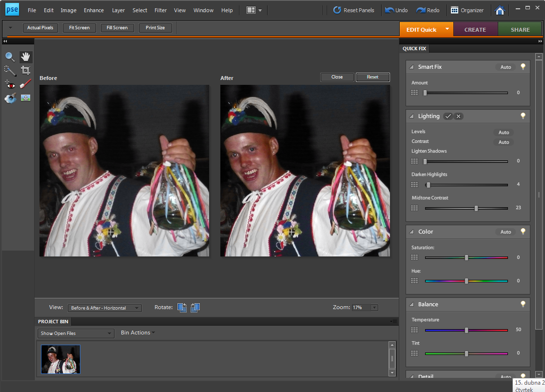The height and width of the screenshot is (392, 545).
Task: Select the photo thumbnail in Project Bin
Action: pyautogui.click(x=61, y=359)
